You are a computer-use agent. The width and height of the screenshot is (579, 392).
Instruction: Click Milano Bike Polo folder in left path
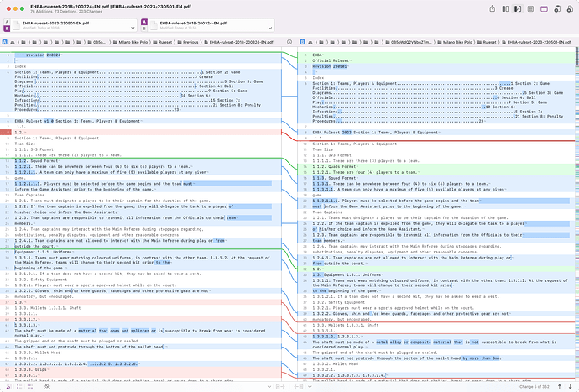pyautogui.click(x=130, y=42)
